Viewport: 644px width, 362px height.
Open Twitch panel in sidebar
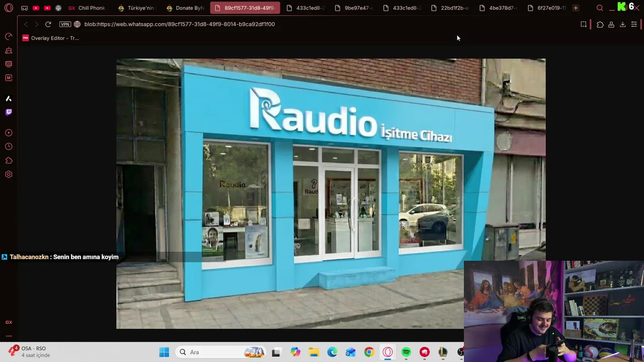(x=9, y=112)
